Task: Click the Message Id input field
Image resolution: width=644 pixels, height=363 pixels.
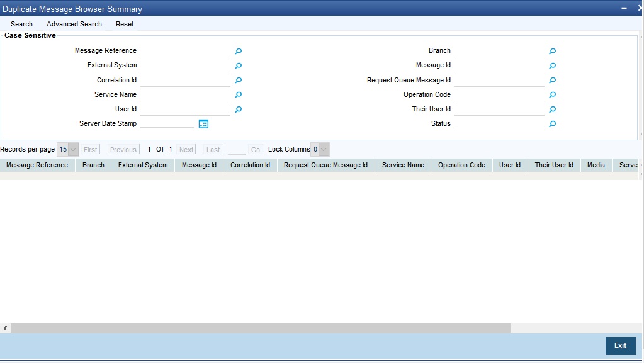Action: coord(499,65)
